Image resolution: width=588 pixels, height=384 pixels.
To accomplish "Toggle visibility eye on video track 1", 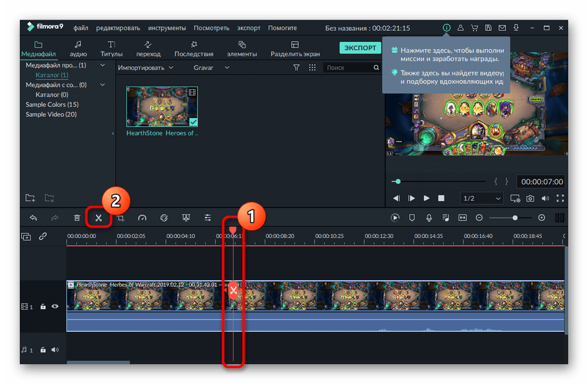I will 55,306.
